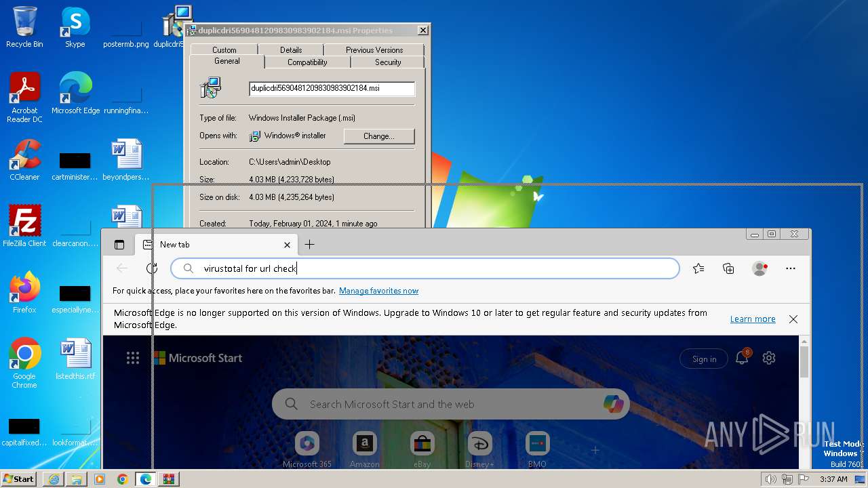This screenshot has height=488, width=868.
Task: Click the filename field in Properties
Action: pos(332,88)
